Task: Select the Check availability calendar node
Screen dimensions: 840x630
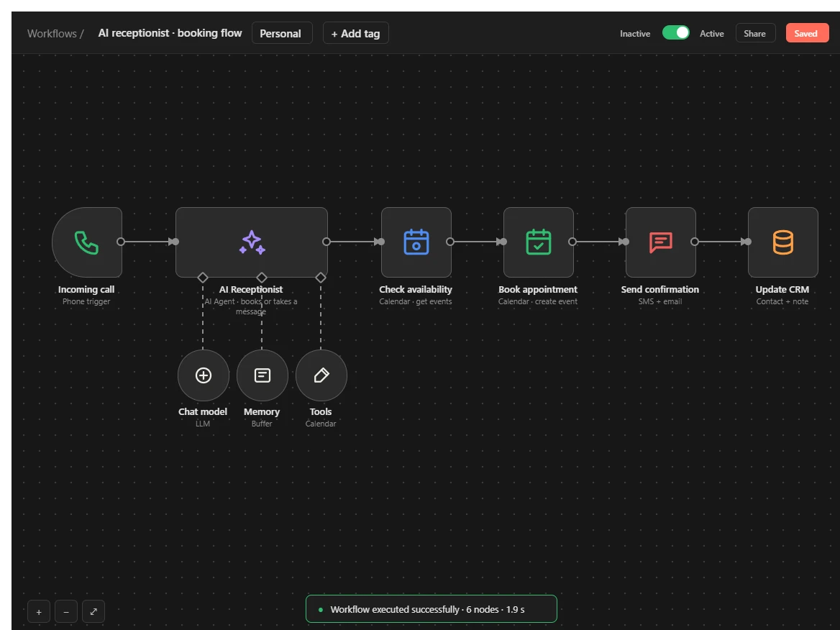Action: click(416, 242)
